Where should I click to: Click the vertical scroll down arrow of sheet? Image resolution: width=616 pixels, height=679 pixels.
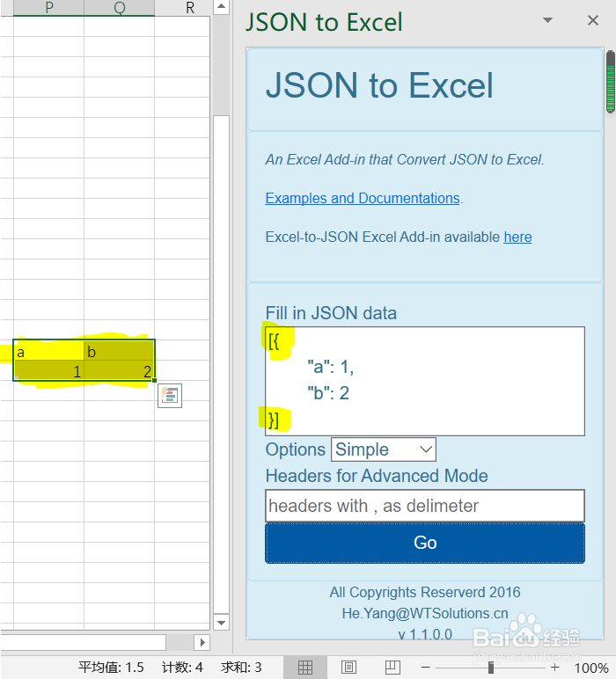(221, 623)
